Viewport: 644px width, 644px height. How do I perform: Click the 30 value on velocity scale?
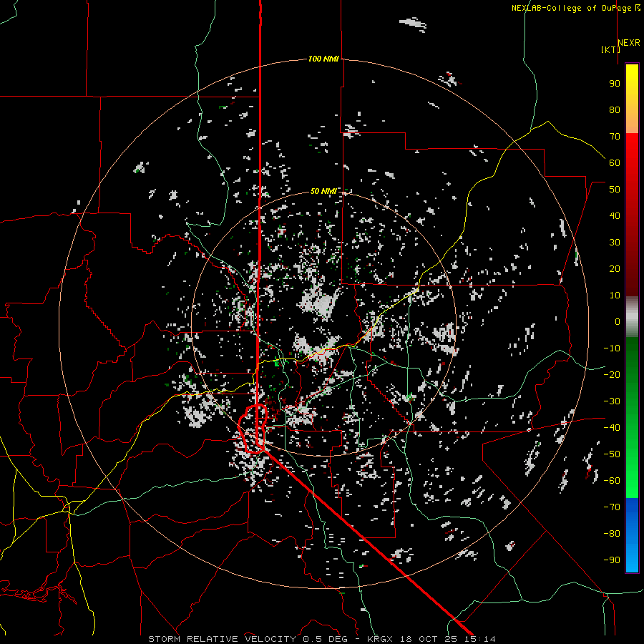pyautogui.click(x=615, y=243)
